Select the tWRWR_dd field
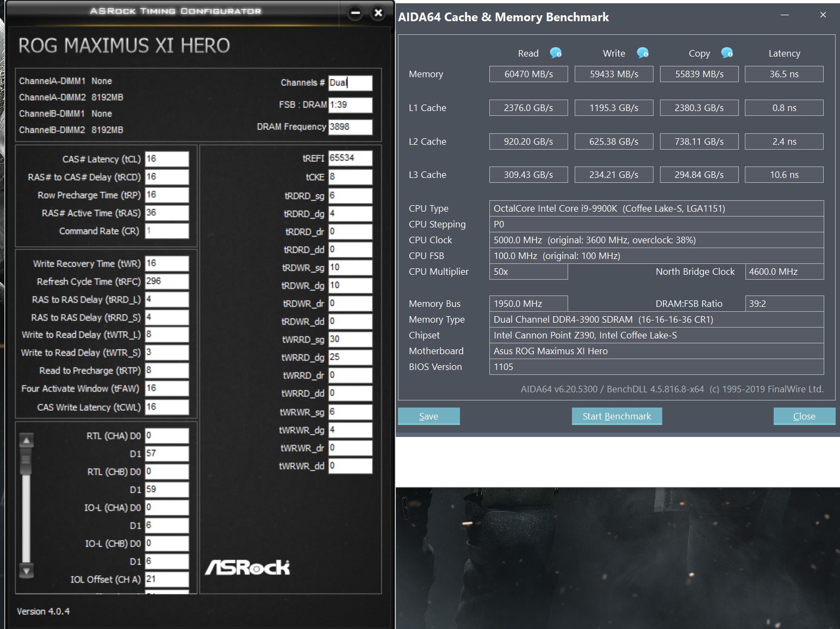The height and width of the screenshot is (629, 840). click(350, 466)
